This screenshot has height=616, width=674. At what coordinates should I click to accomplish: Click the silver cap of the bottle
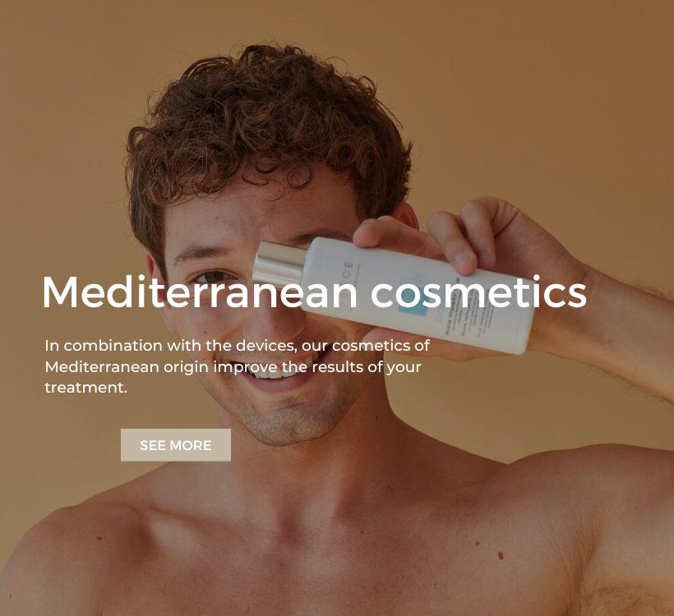279,263
